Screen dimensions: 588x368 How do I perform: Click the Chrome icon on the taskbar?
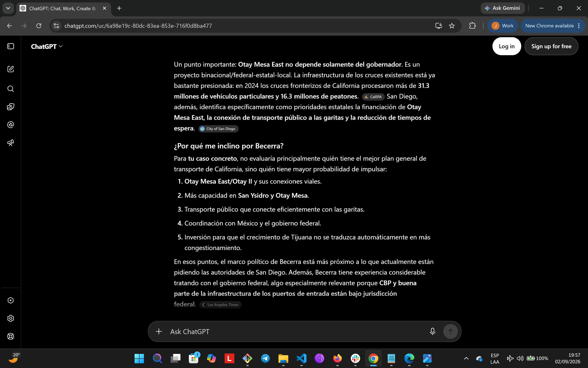pyautogui.click(x=373, y=358)
